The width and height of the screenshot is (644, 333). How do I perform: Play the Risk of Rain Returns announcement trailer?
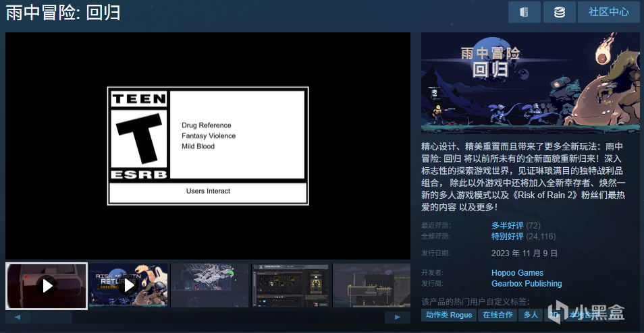coord(128,285)
